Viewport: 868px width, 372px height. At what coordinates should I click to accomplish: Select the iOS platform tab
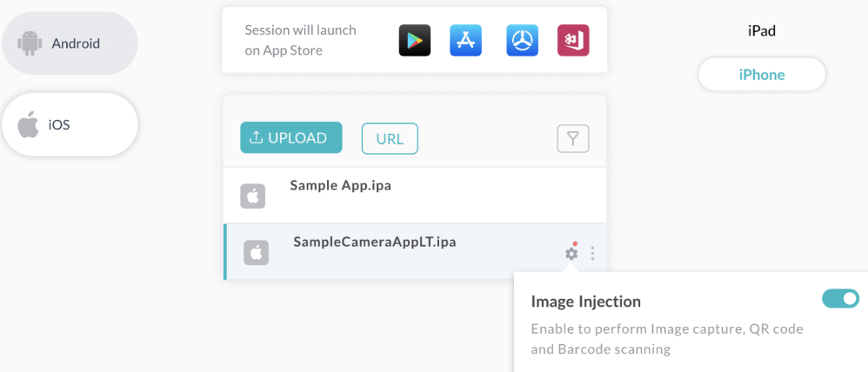click(70, 124)
